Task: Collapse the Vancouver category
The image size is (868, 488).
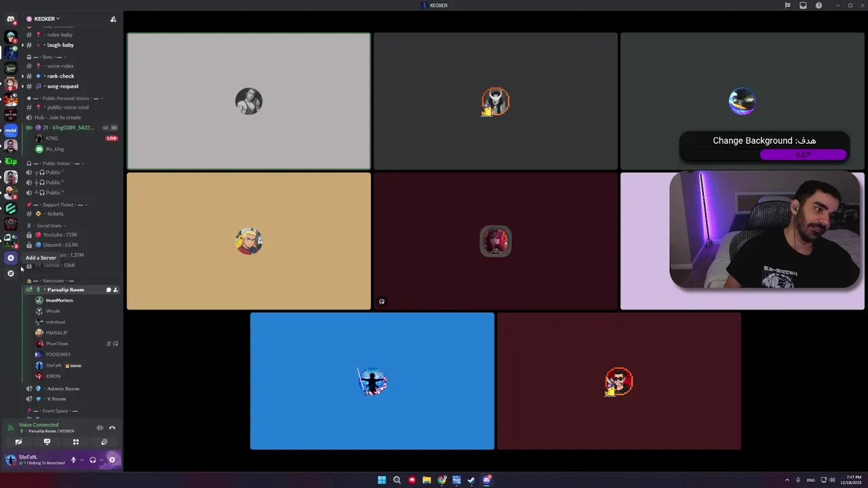Action: (x=50, y=281)
